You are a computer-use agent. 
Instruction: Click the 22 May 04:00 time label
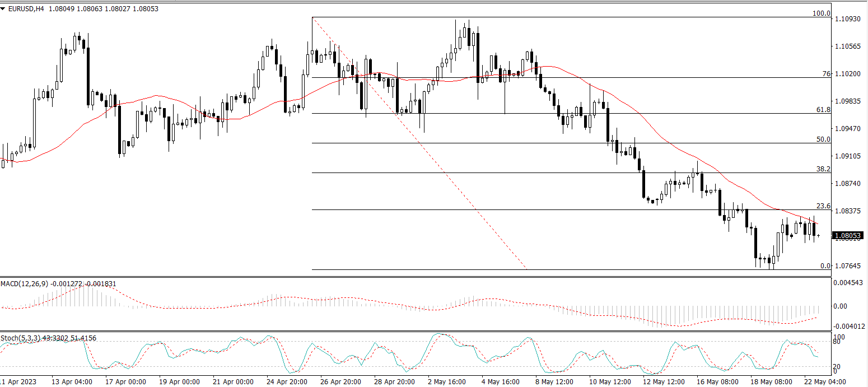tap(824, 381)
